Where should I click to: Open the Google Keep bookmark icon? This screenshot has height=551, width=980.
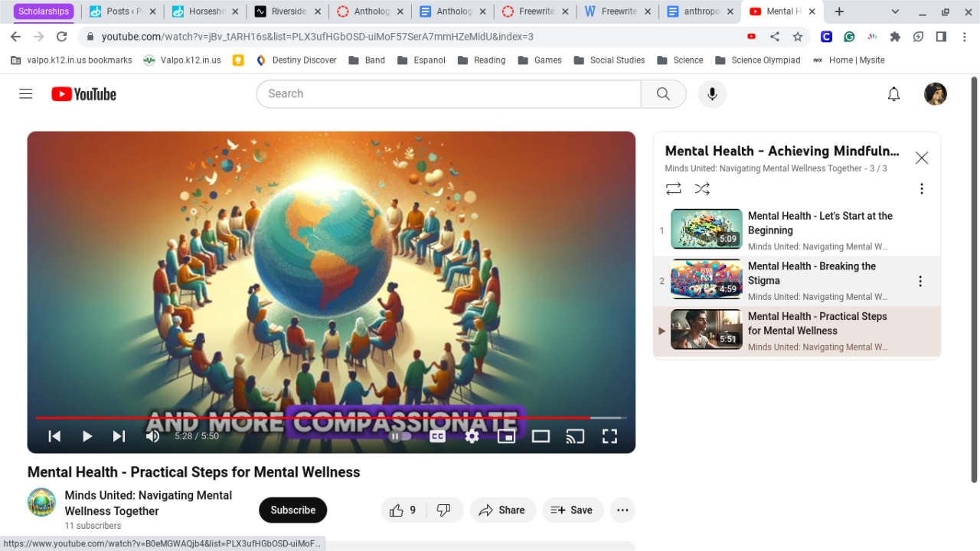238,60
